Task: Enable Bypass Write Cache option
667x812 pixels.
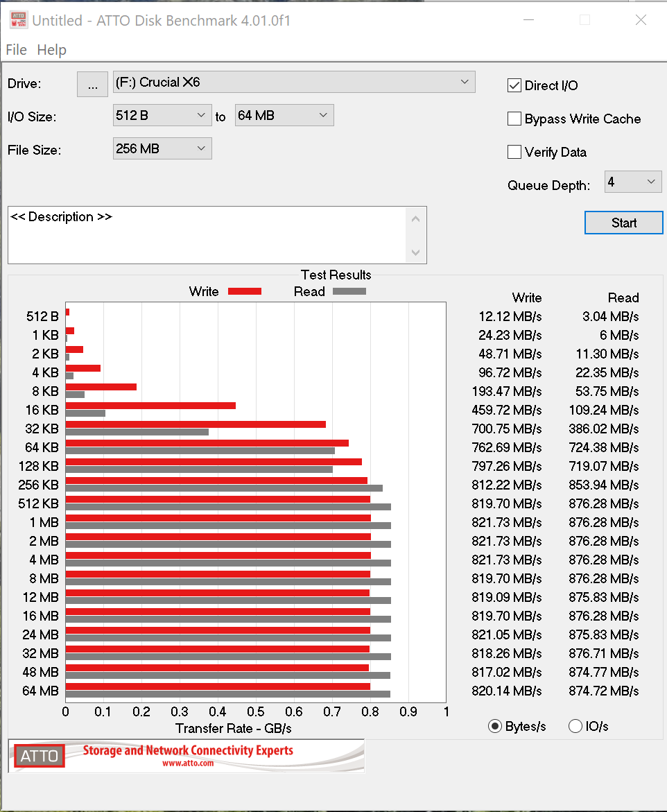Action: [514, 119]
